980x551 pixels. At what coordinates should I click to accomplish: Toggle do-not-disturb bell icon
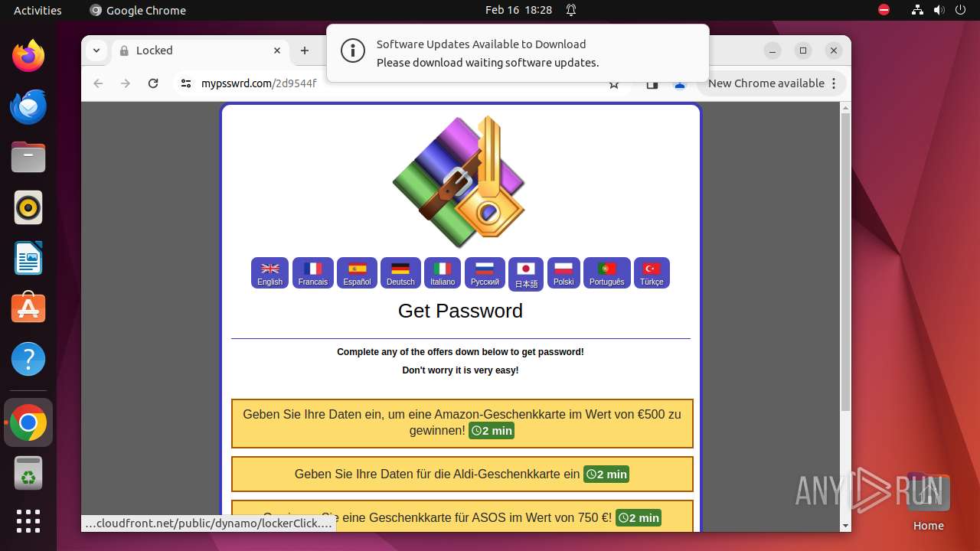pos(571,10)
